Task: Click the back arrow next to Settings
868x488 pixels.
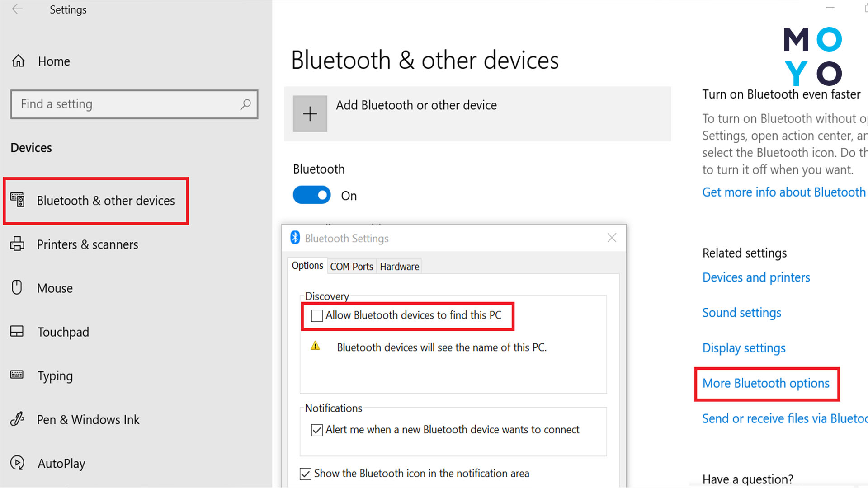Action: (x=17, y=9)
